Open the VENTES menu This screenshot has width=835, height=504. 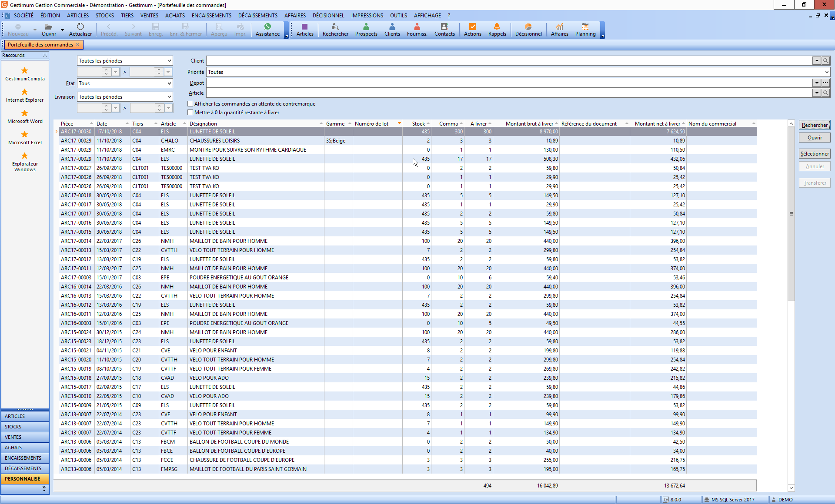(x=149, y=16)
